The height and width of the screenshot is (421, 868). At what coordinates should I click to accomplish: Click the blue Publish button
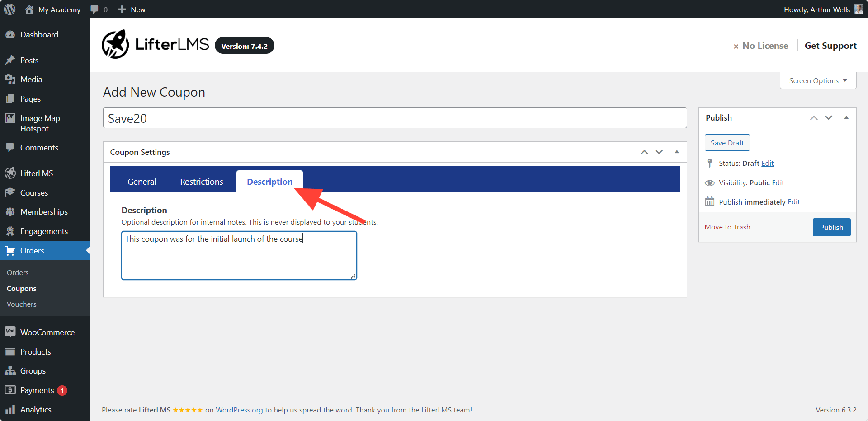tap(831, 227)
